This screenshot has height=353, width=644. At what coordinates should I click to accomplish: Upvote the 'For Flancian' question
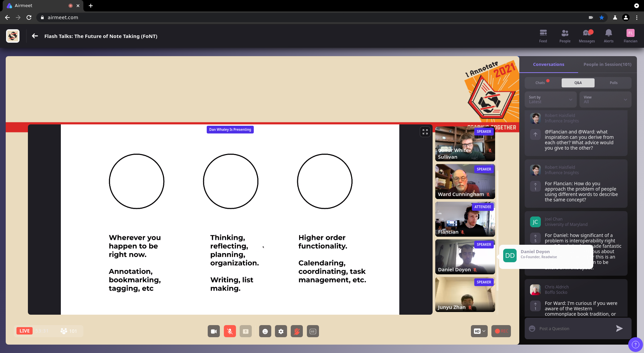535,186
